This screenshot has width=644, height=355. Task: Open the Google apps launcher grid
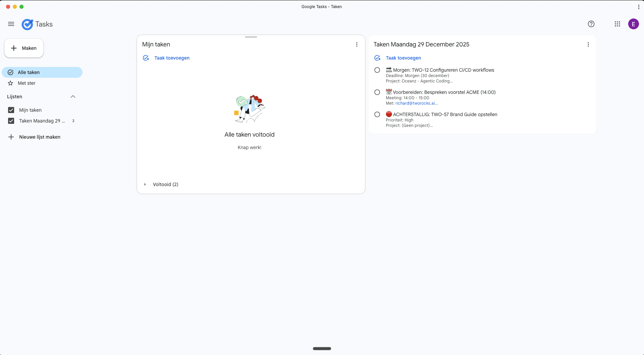[x=617, y=24]
